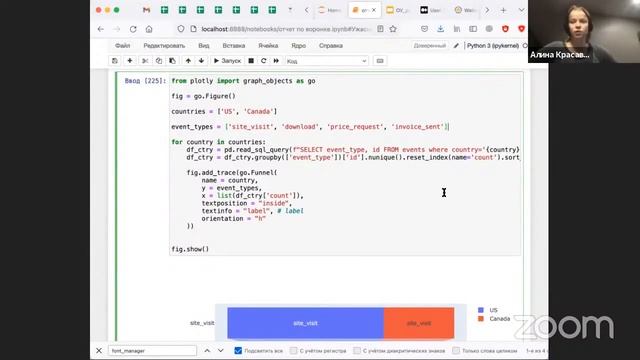Click the Python 3 (ipykernel) label
640x360 pixels.
pyautogui.click(x=493, y=46)
